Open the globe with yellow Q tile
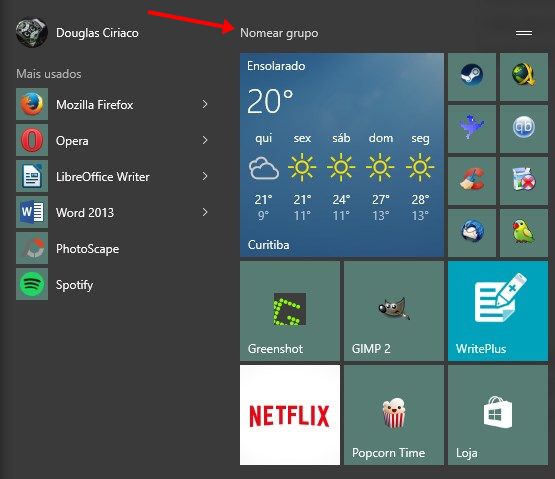Screen dimensions: 555x479 (524, 77)
